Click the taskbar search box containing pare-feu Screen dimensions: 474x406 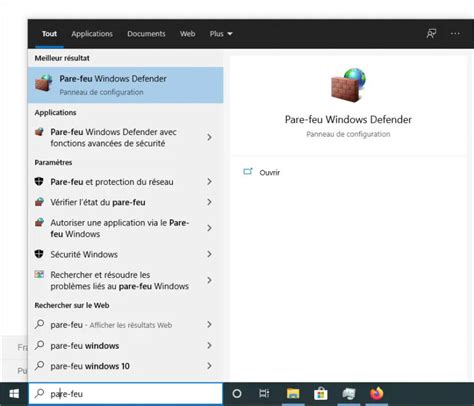[126, 394]
